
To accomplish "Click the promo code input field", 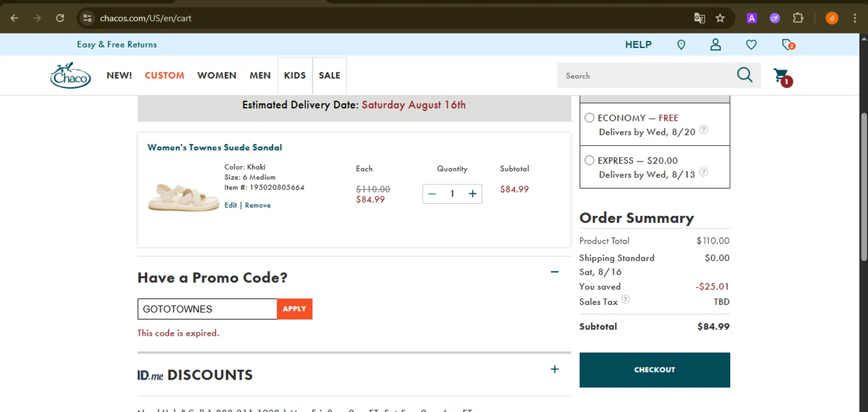I will (x=207, y=309).
